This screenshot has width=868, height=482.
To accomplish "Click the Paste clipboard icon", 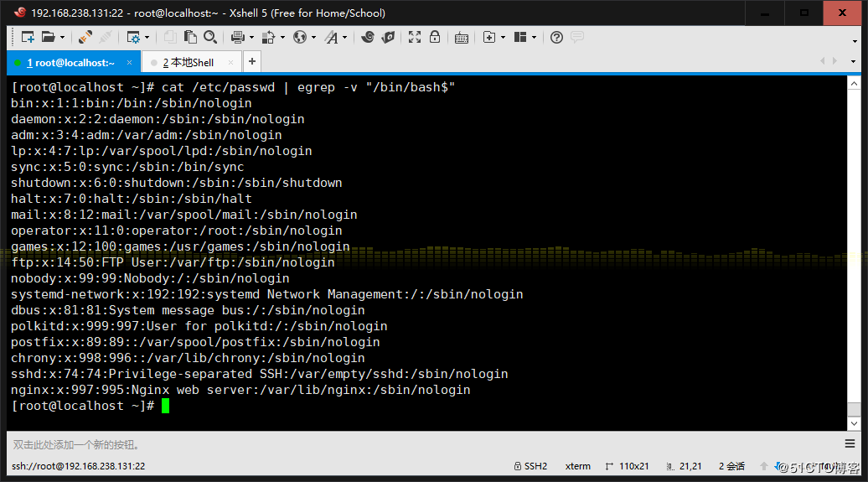I will [x=190, y=37].
